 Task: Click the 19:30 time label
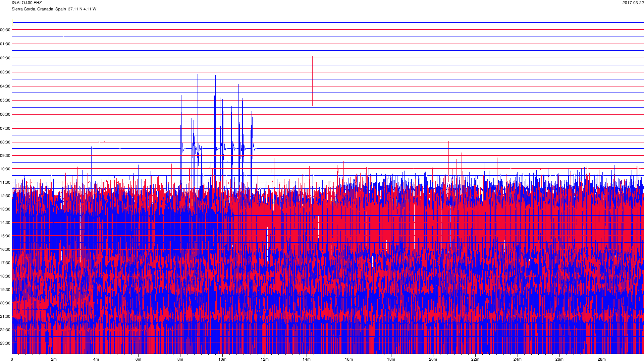(x=5, y=290)
